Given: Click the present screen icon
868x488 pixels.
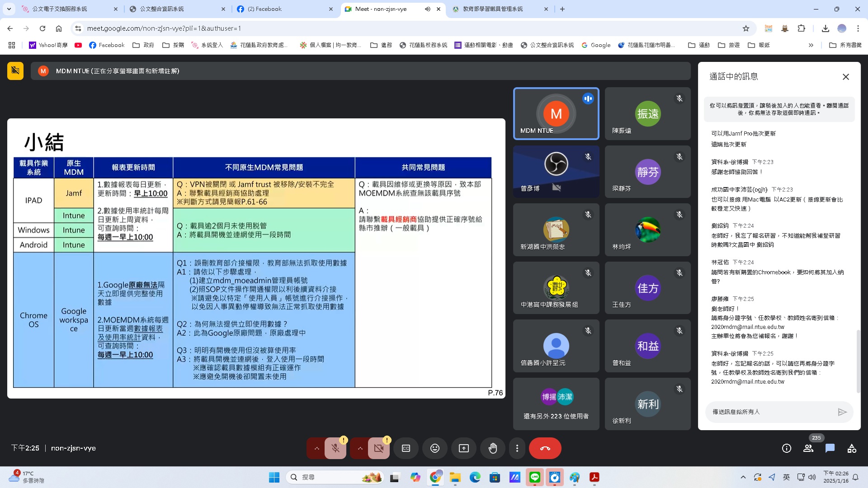Looking at the screenshot, I should (x=464, y=448).
